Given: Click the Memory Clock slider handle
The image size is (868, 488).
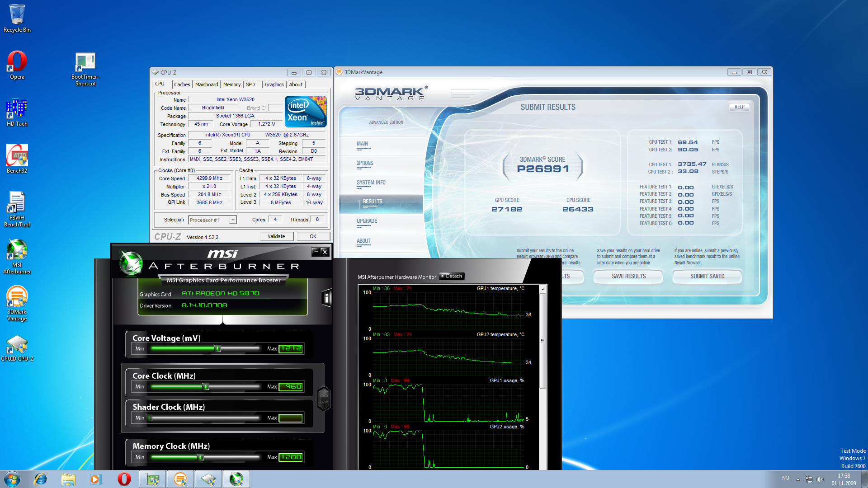Looking at the screenshot, I should [x=200, y=457].
